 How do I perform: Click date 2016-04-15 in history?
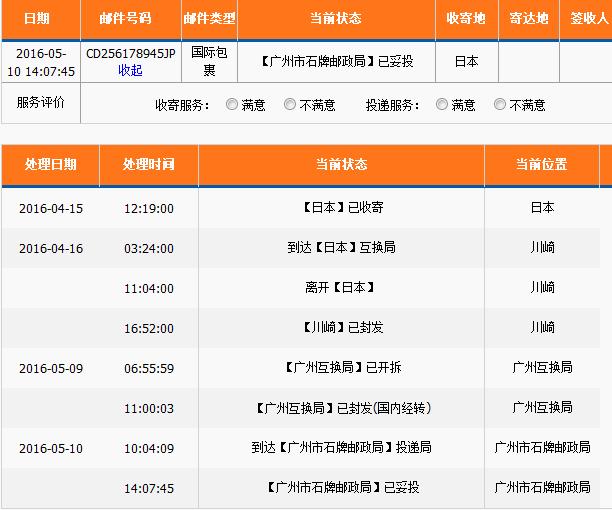pyautogui.click(x=51, y=208)
